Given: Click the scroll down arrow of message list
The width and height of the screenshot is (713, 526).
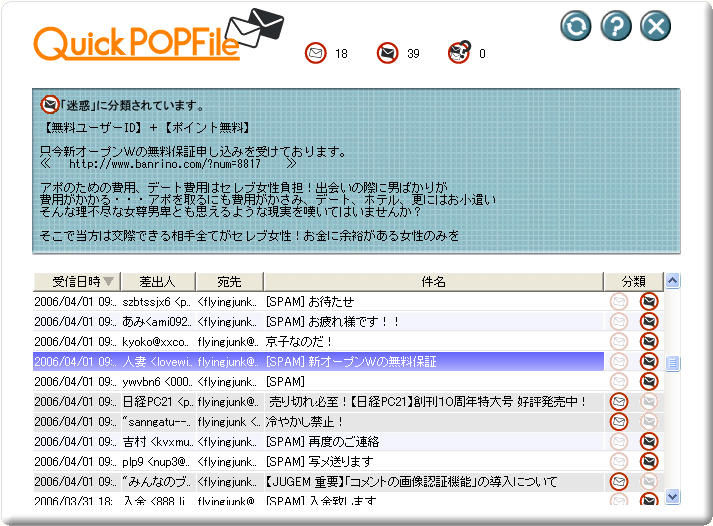Looking at the screenshot, I should click(673, 495).
